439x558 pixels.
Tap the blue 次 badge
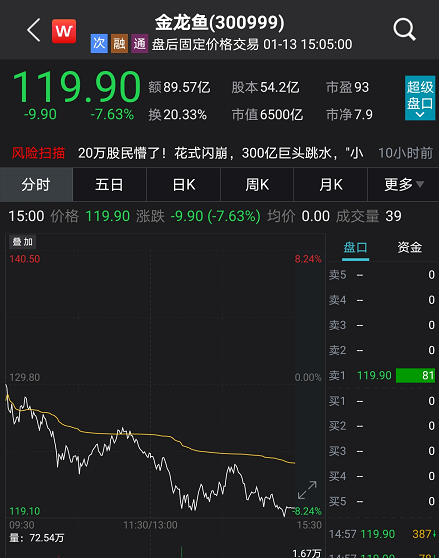point(99,44)
